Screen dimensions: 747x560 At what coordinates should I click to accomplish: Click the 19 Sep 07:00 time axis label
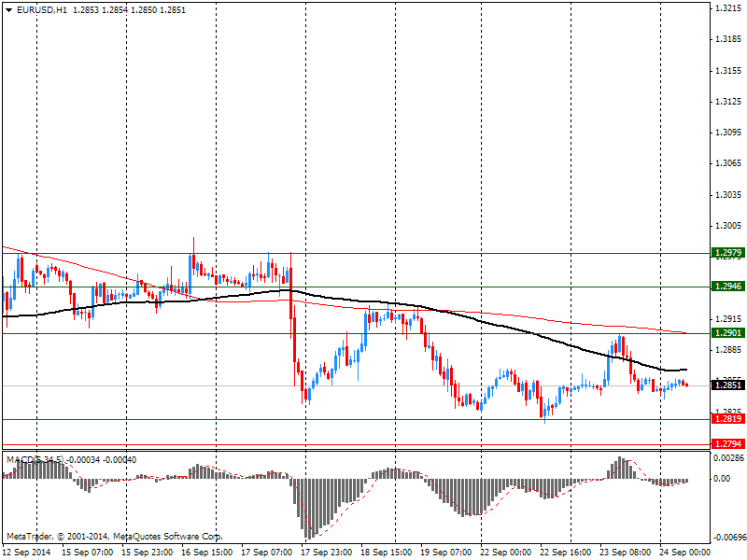point(446,553)
